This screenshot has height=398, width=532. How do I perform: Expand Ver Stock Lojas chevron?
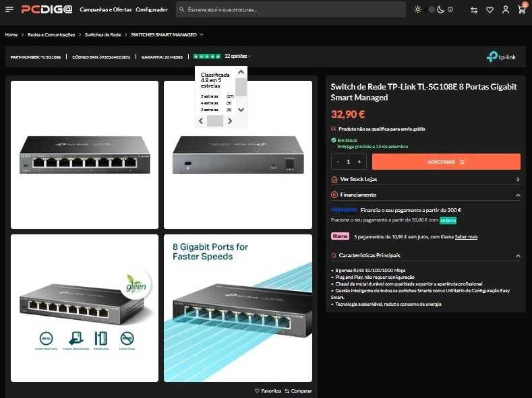point(518,180)
